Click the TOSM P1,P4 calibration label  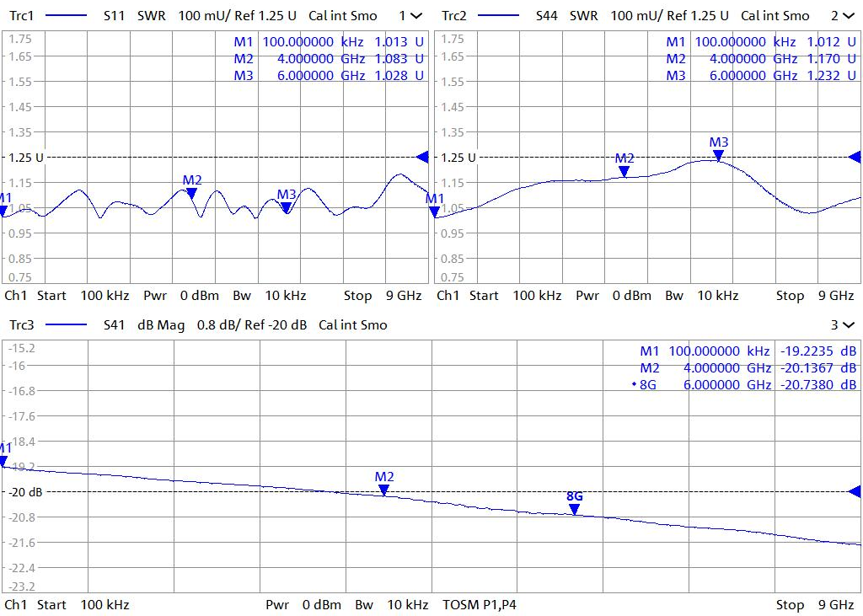[478, 604]
